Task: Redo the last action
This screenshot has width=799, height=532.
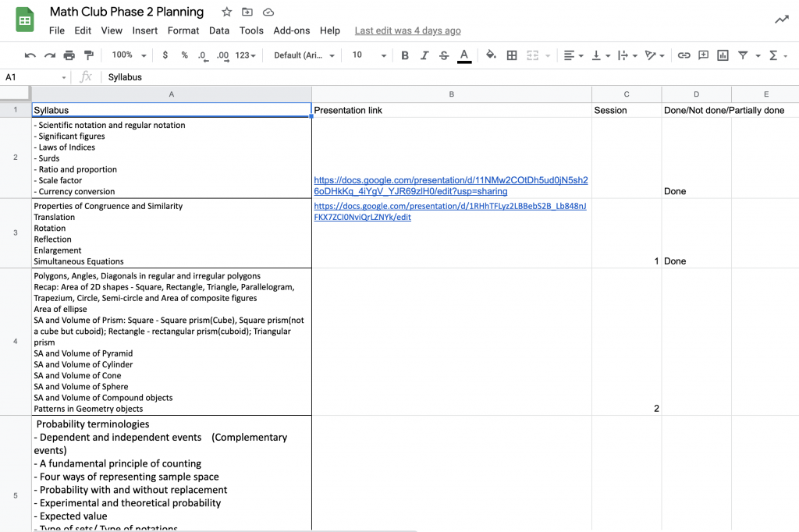Action: click(x=49, y=55)
